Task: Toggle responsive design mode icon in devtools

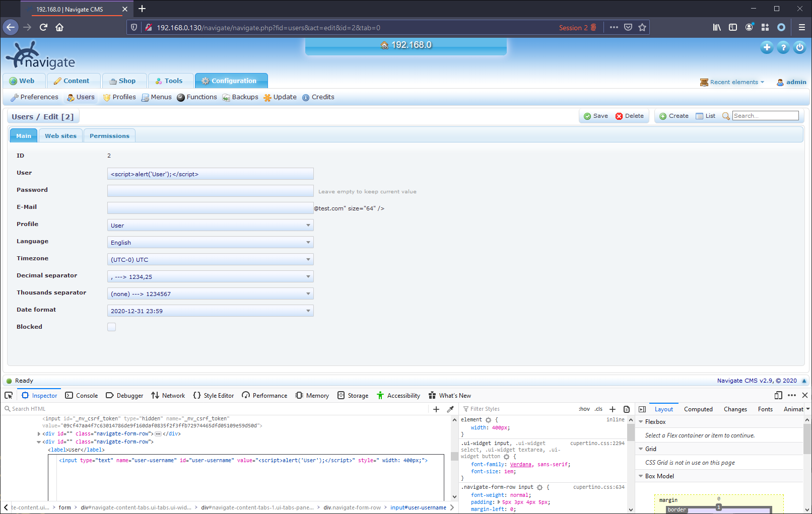Action: [x=778, y=395]
